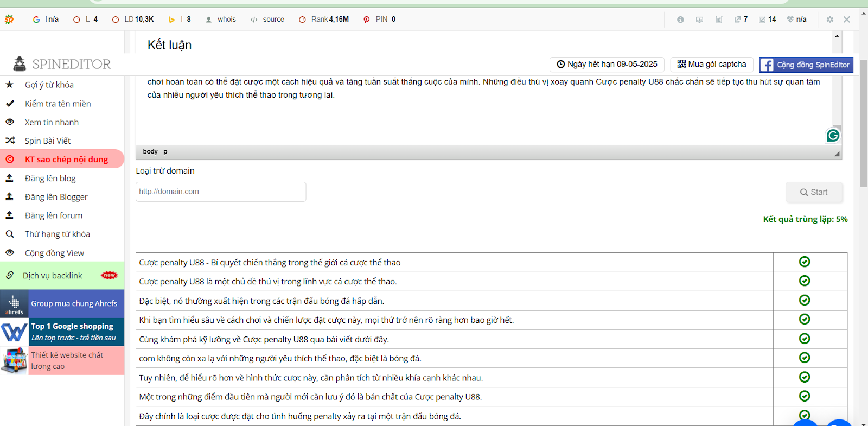Image resolution: width=868 pixels, height=426 pixels.
Task: Click the search icon beside Thứ hạng từ khóa
Action: pos(9,234)
